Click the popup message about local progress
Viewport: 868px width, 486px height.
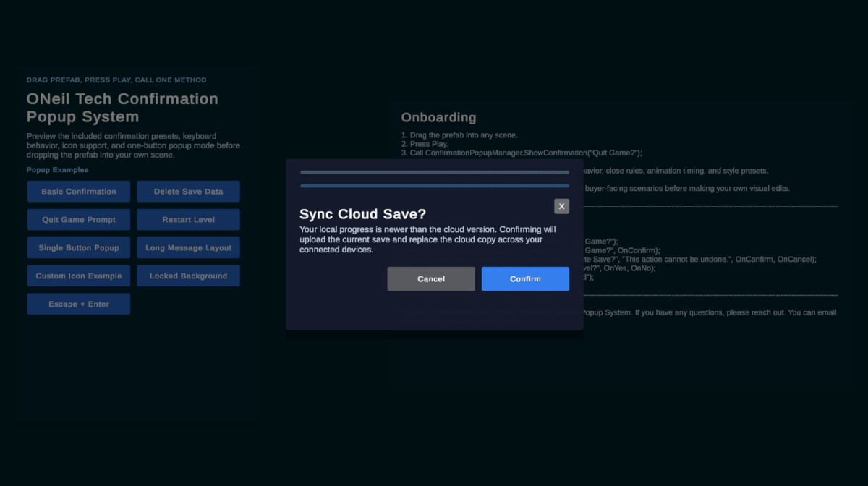427,239
